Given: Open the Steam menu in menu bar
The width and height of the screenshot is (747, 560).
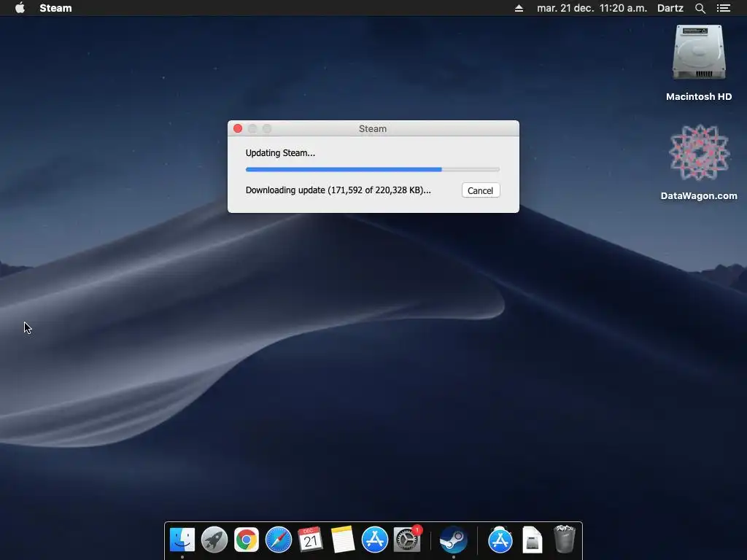Looking at the screenshot, I should point(55,8).
